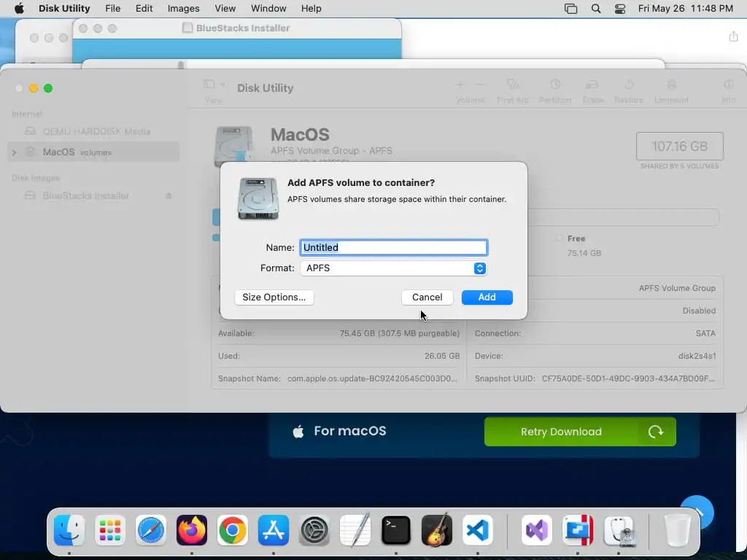
Task: Click the share icon in background window
Action: click(x=733, y=36)
